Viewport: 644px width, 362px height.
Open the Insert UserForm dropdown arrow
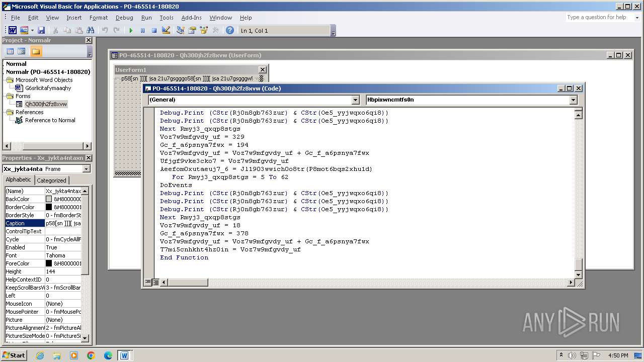pos(32,31)
